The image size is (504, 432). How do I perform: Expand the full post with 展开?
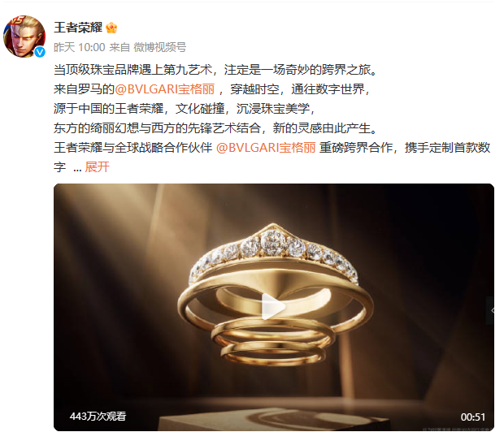[97, 167]
